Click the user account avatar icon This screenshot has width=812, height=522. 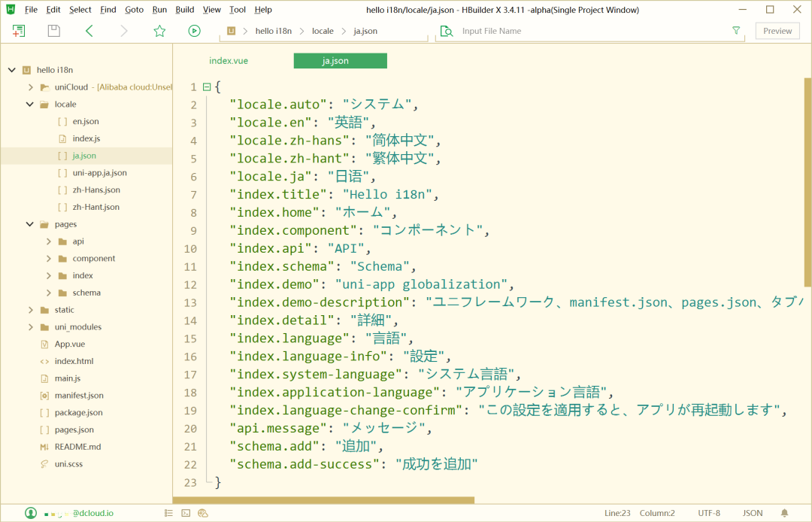coord(31,513)
